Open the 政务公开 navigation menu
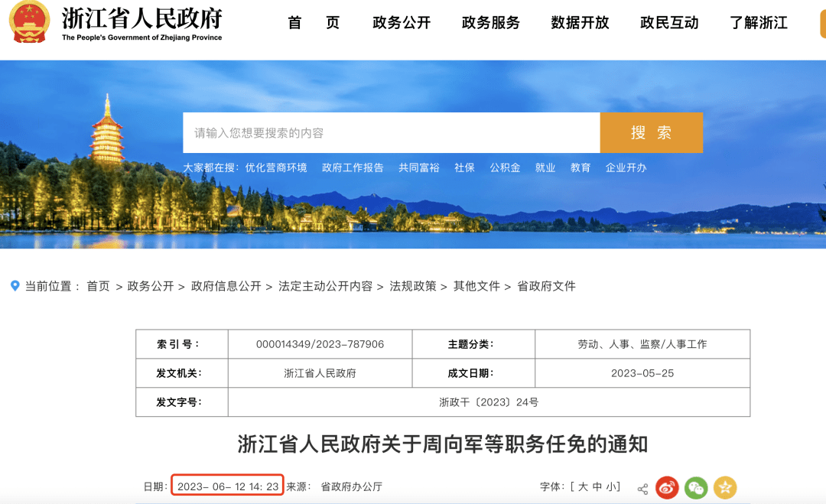The width and height of the screenshot is (826, 504). (401, 23)
